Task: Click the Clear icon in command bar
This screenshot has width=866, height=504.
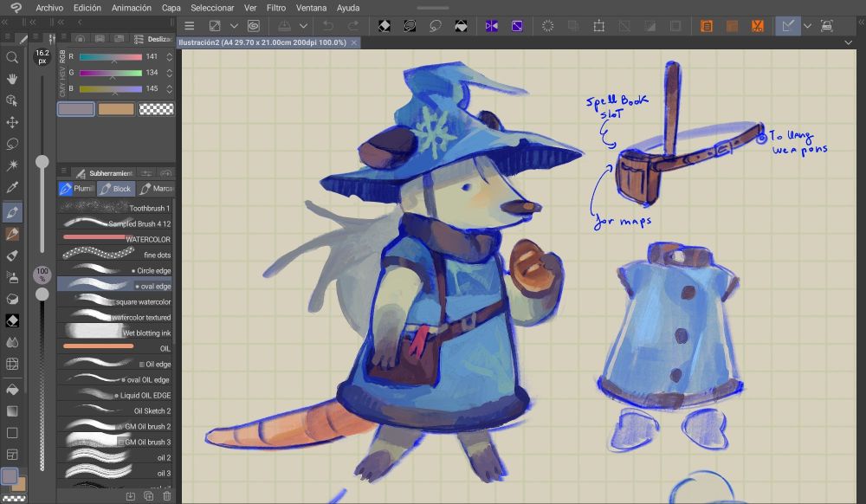Action: (x=385, y=26)
